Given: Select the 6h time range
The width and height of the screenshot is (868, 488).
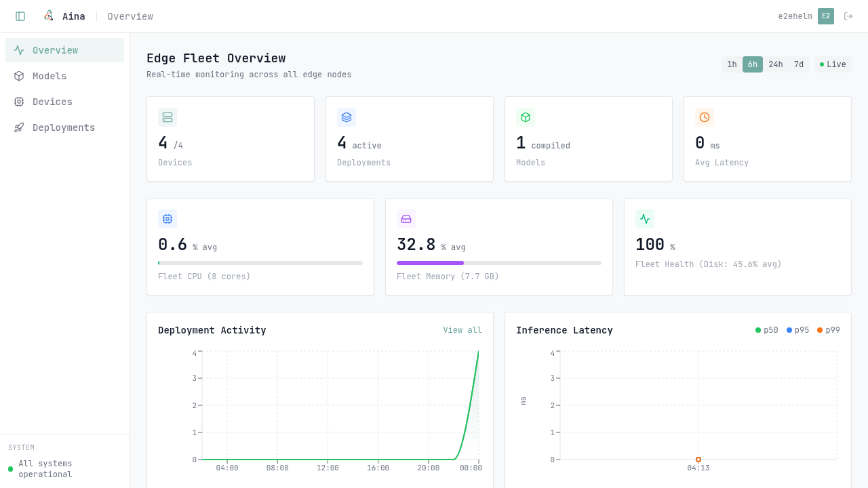Looking at the screenshot, I should click(x=753, y=64).
